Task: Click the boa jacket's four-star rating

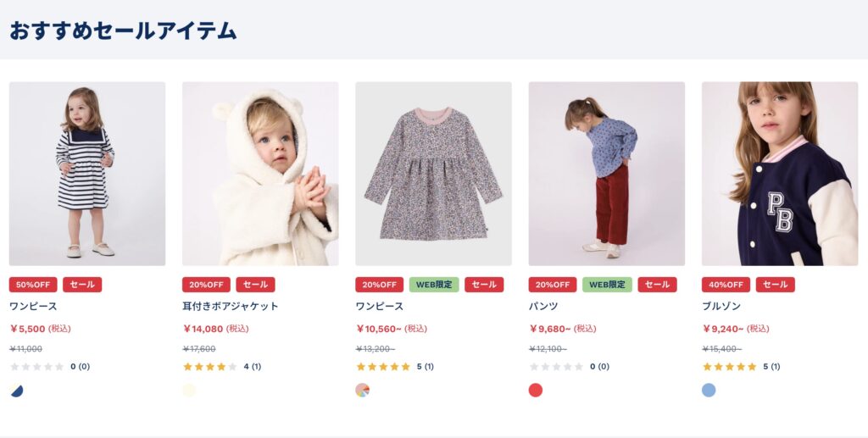Action: (210, 367)
